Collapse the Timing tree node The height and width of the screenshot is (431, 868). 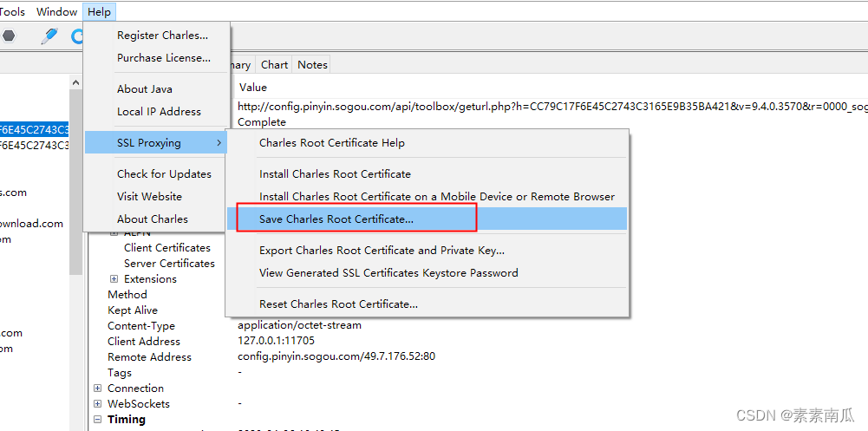pyautogui.click(x=98, y=420)
